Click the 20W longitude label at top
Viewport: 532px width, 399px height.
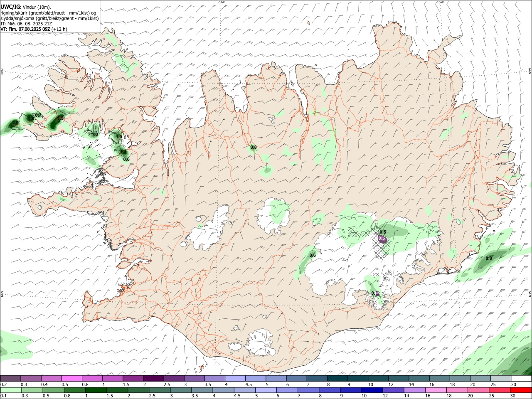221,2
